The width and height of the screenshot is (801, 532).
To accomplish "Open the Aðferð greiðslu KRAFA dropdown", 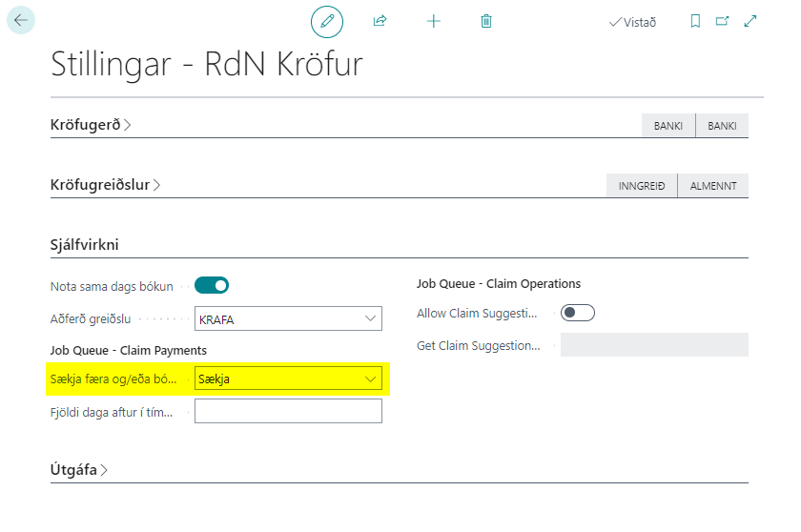I will 288,319.
